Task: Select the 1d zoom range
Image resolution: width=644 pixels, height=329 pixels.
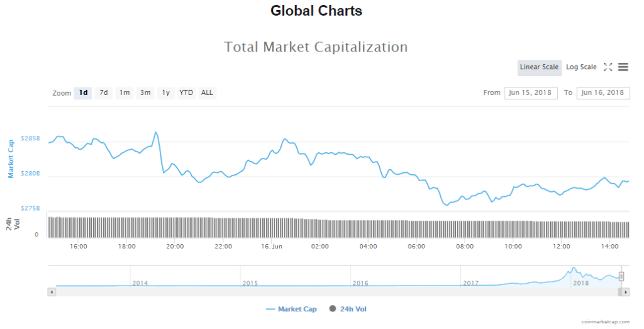Action: click(x=83, y=93)
